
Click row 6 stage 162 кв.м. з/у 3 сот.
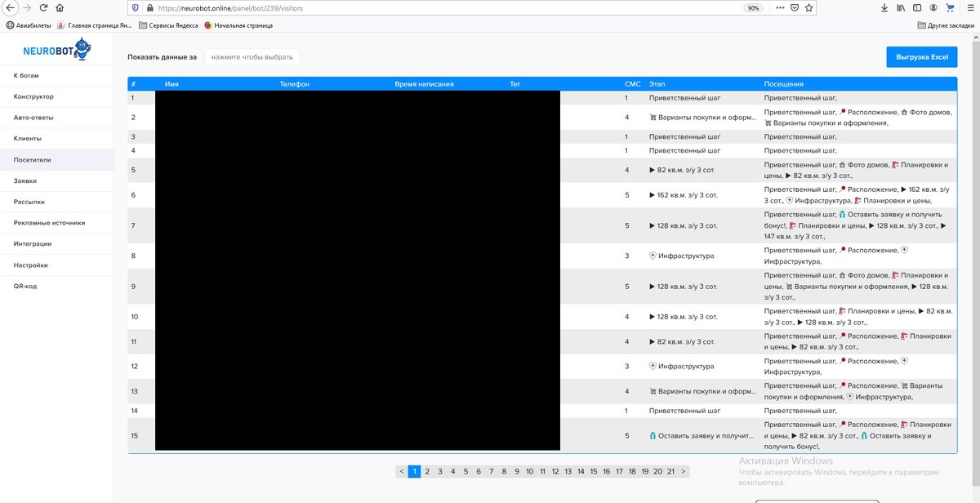pyautogui.click(x=684, y=196)
